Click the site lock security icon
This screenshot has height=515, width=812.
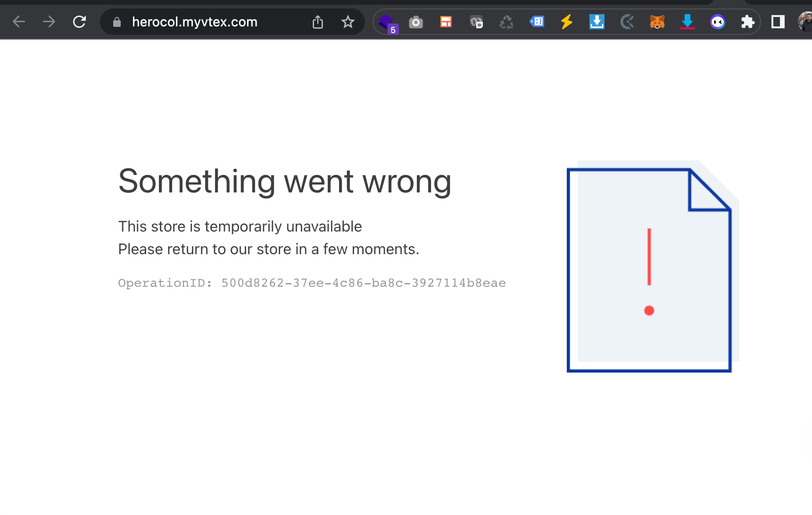tap(117, 22)
